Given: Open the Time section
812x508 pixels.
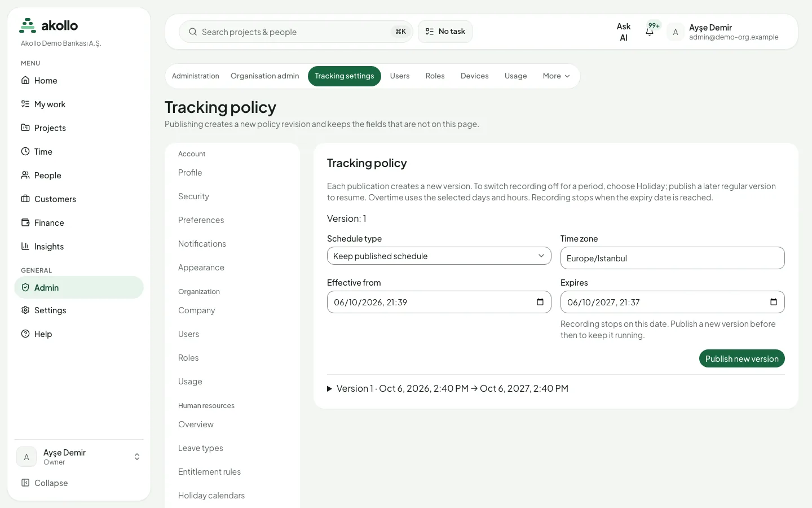Looking at the screenshot, I should pos(79,152).
